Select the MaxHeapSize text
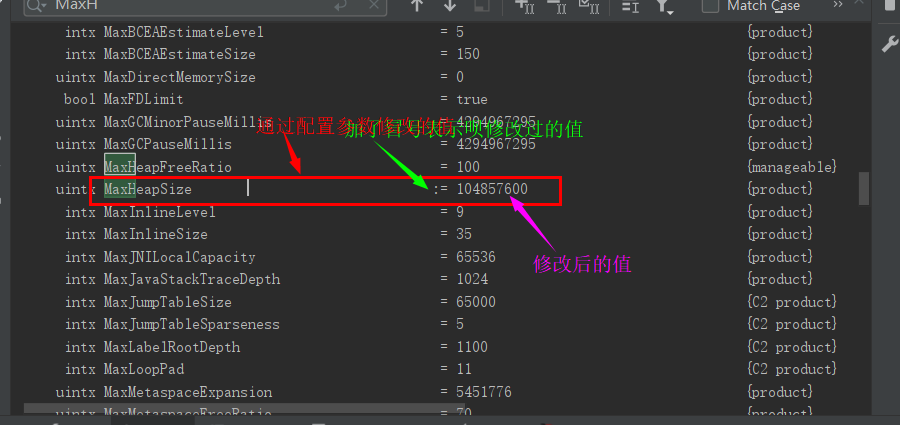The image size is (900, 425). [148, 189]
